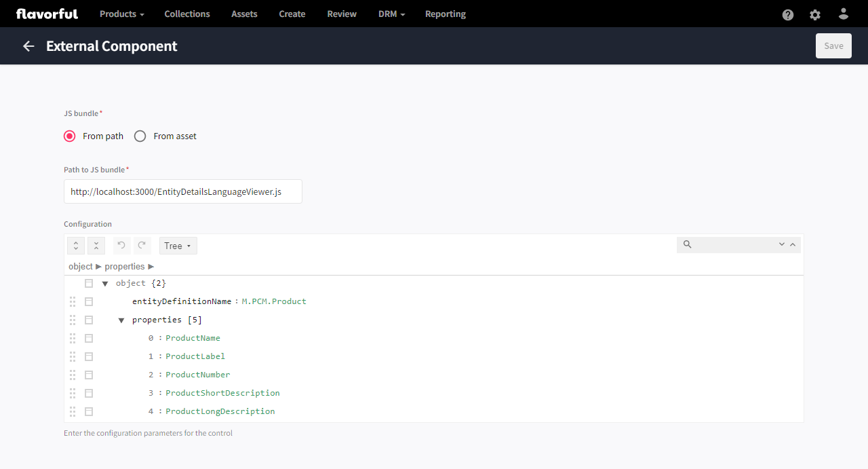Open the DRM dropdown menu
This screenshot has height=469, width=868.
coord(391,14)
